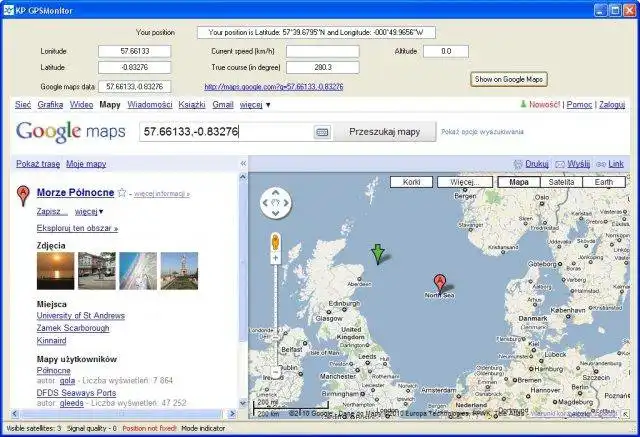Click the left panel vertical scrollbar down arrow
This screenshot has height=437, width=640.
(243, 403)
